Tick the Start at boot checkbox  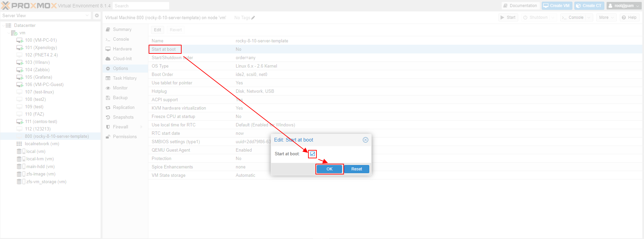[x=313, y=154]
